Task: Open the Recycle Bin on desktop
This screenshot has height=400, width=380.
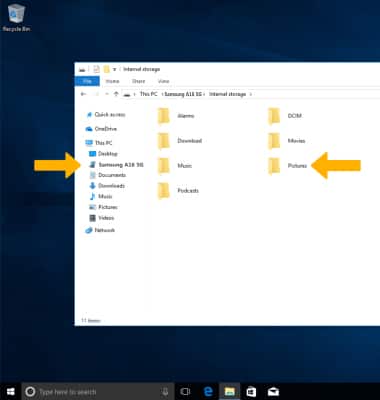Action: click(16, 18)
